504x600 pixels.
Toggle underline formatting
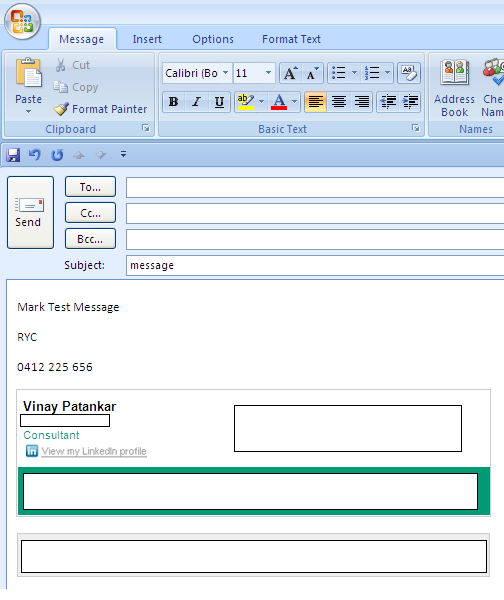click(219, 102)
